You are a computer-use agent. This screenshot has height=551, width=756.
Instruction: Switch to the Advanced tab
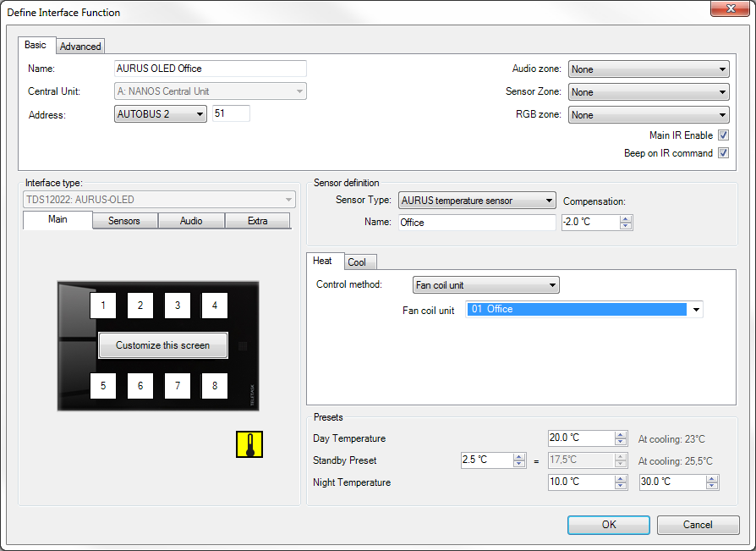[80, 47]
